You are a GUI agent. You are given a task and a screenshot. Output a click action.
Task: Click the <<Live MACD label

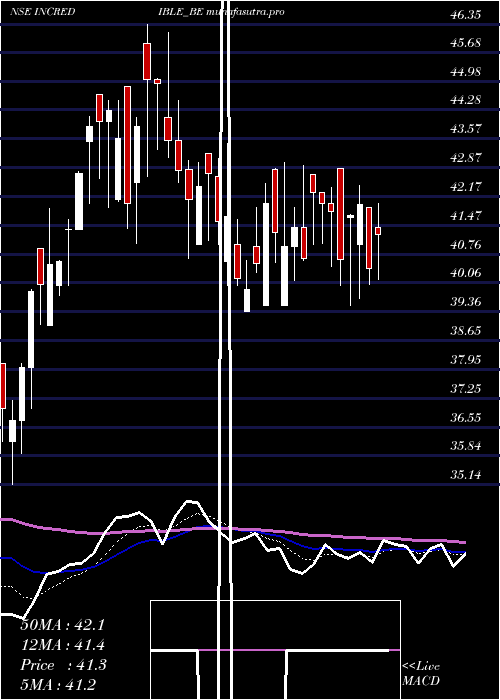(x=421, y=674)
